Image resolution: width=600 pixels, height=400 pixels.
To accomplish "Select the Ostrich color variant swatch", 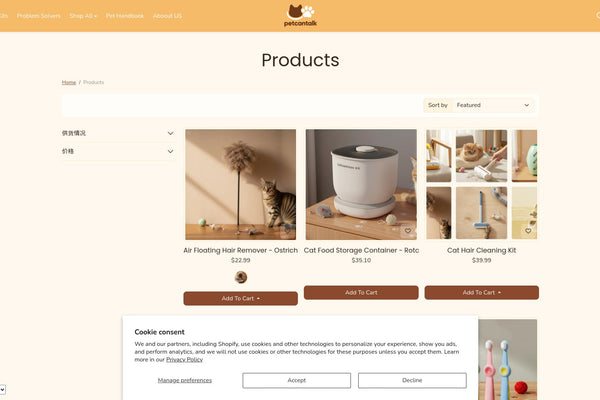I will point(241,277).
